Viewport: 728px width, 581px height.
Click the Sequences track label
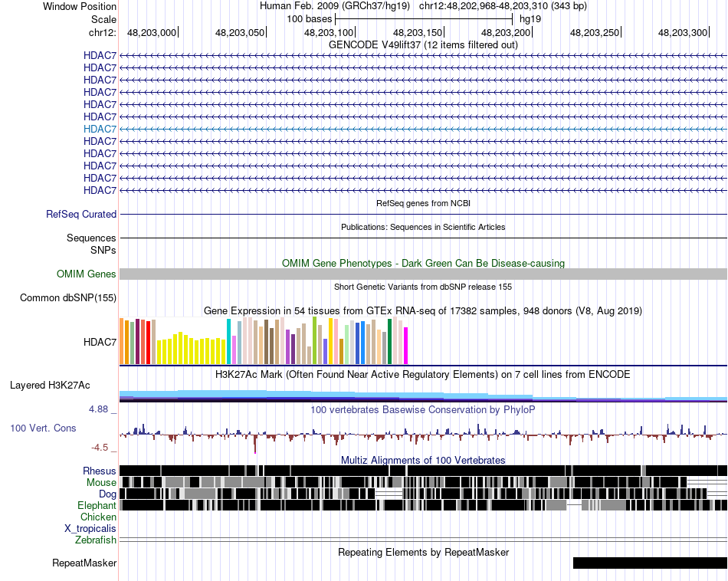(91, 238)
